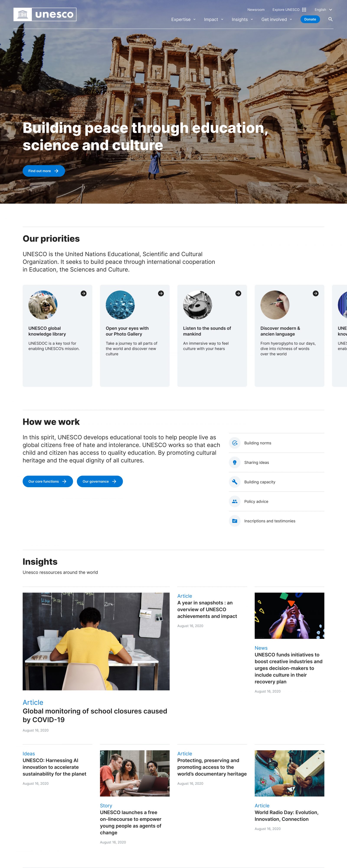
Task: Click the water droplets image on Photo Gallery card
Action: [x=120, y=305]
